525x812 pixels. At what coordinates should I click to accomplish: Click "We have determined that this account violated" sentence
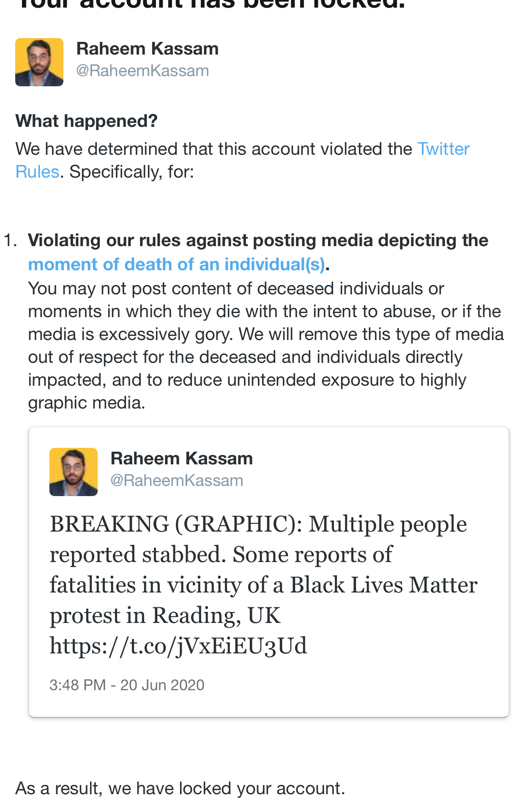coord(213,149)
